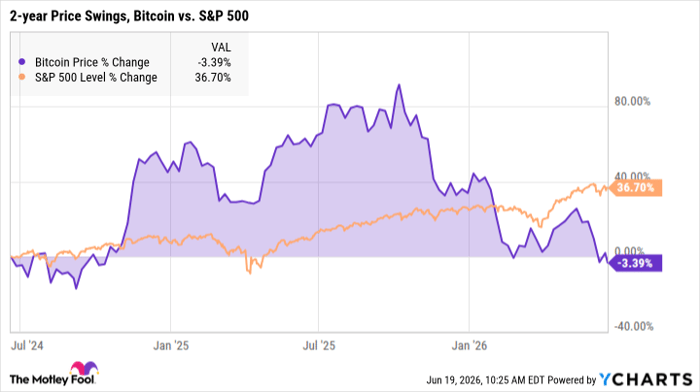The height and width of the screenshot is (392, 700).
Task: Click The Motley Fool wordmark text
Action: click(52, 380)
